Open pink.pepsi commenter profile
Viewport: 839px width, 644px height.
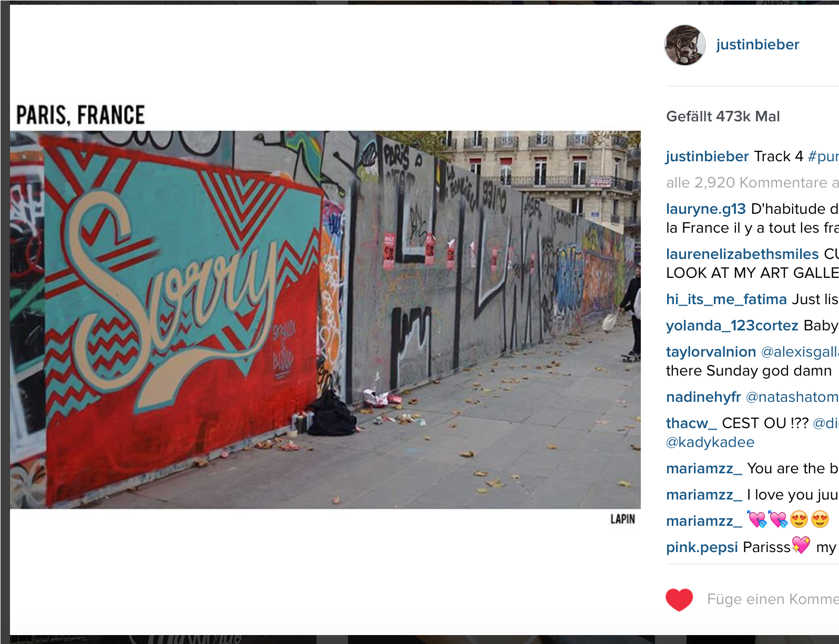point(702,547)
